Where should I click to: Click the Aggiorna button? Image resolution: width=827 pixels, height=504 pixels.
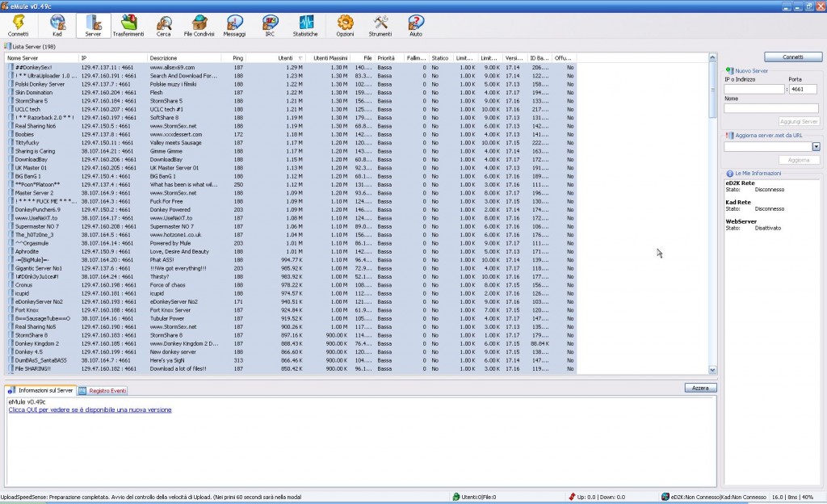pos(799,160)
